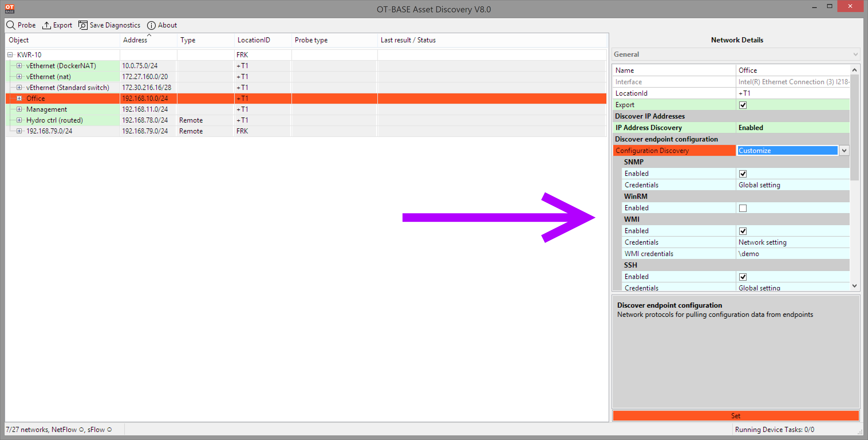The width and height of the screenshot is (868, 440).
Task: Click the Running Device Tasks status text
Action: (774, 430)
